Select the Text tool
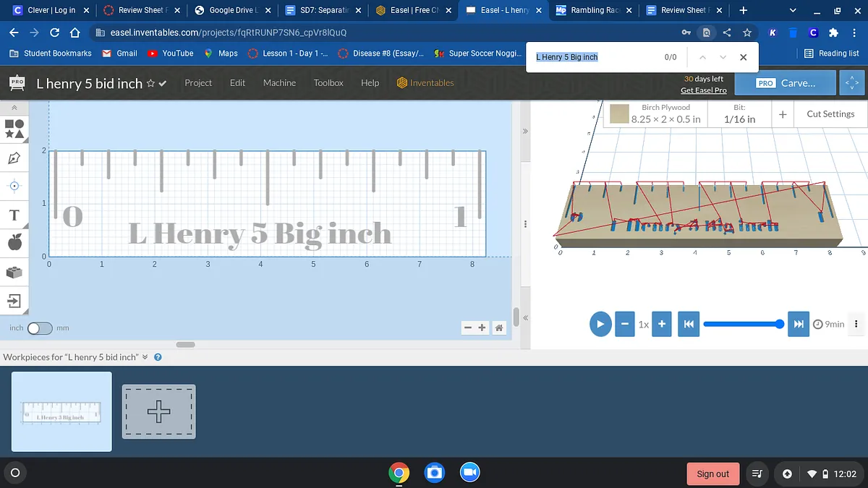Screen dimensions: 868x488 [14, 215]
